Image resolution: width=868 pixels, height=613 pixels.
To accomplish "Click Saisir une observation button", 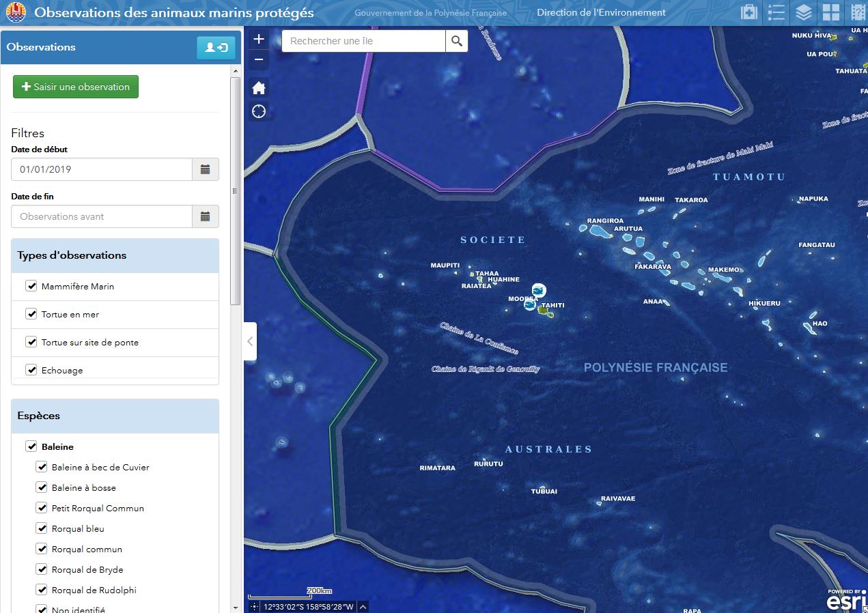I will [x=76, y=87].
